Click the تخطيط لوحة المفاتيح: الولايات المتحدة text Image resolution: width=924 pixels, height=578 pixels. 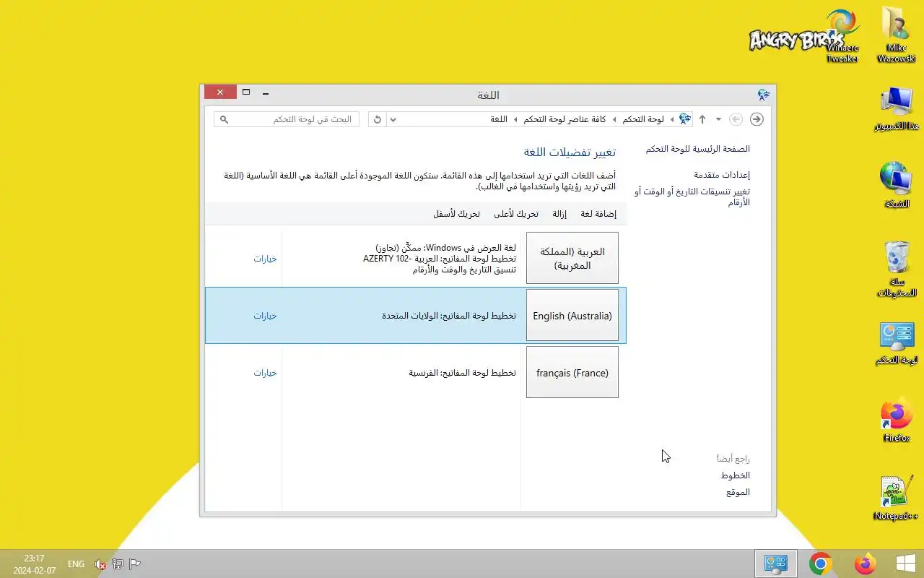449,316
